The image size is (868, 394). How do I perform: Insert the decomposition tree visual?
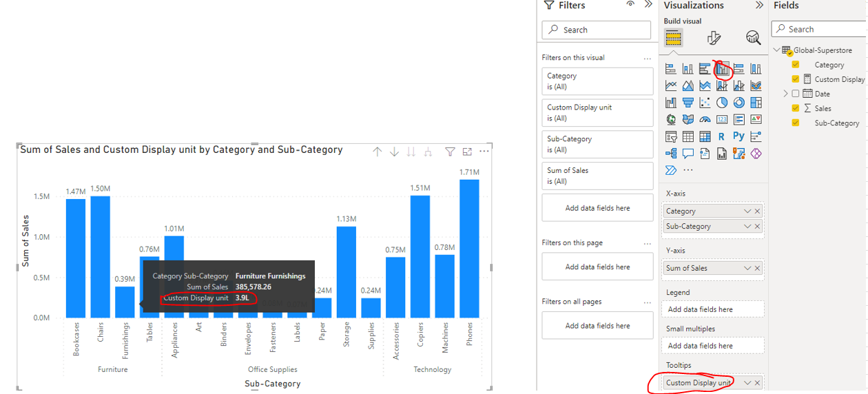(x=671, y=154)
